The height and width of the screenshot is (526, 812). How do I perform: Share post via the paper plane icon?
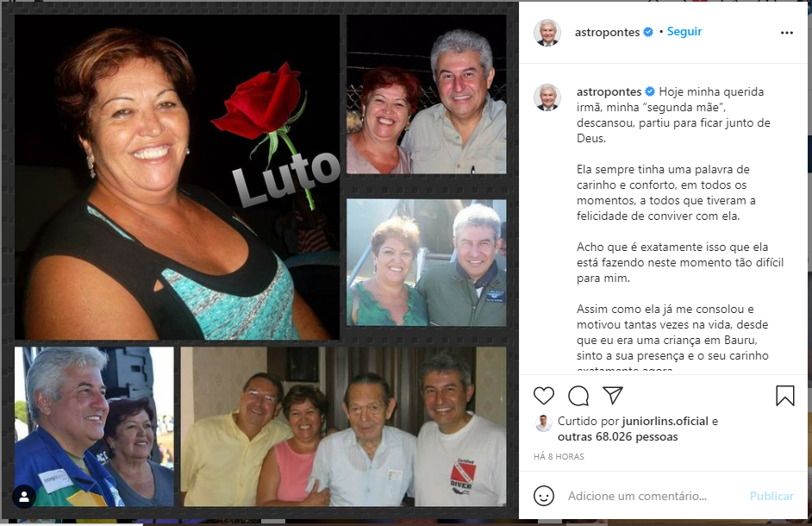(x=613, y=396)
